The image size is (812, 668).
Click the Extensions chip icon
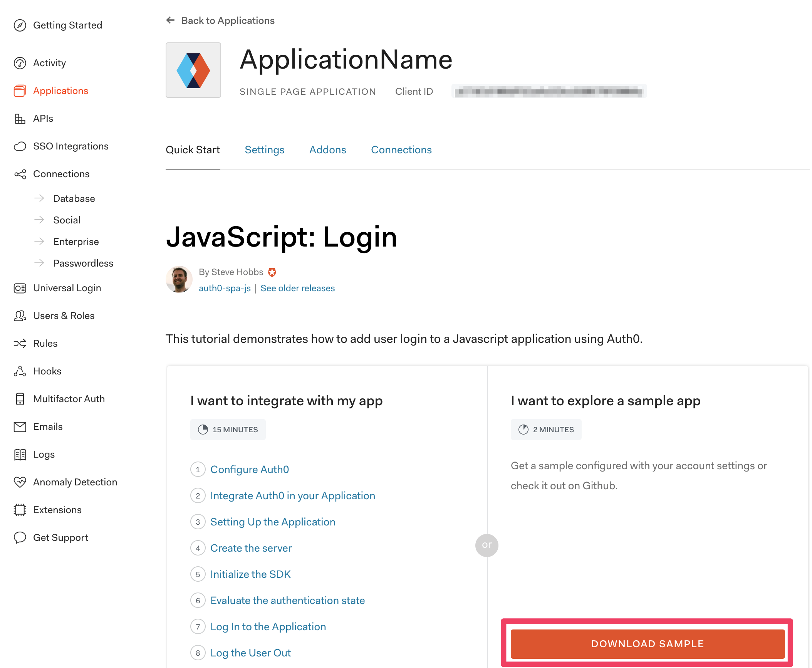[x=20, y=510]
